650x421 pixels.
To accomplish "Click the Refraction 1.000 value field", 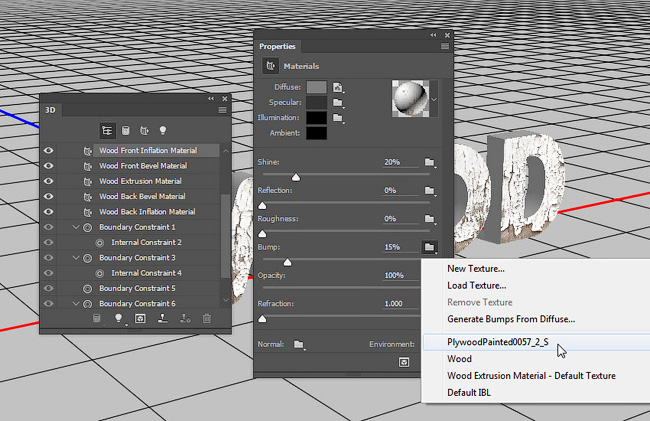I will (400, 304).
